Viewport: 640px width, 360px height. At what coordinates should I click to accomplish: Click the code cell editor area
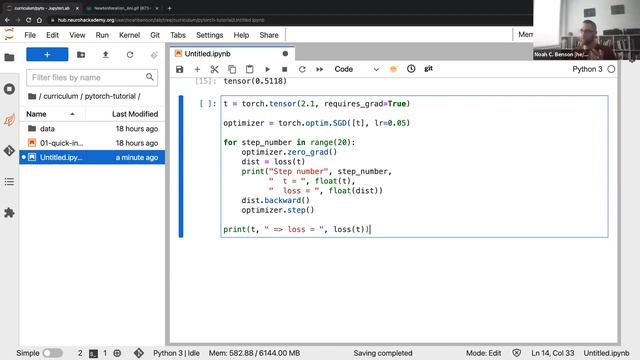(414, 167)
